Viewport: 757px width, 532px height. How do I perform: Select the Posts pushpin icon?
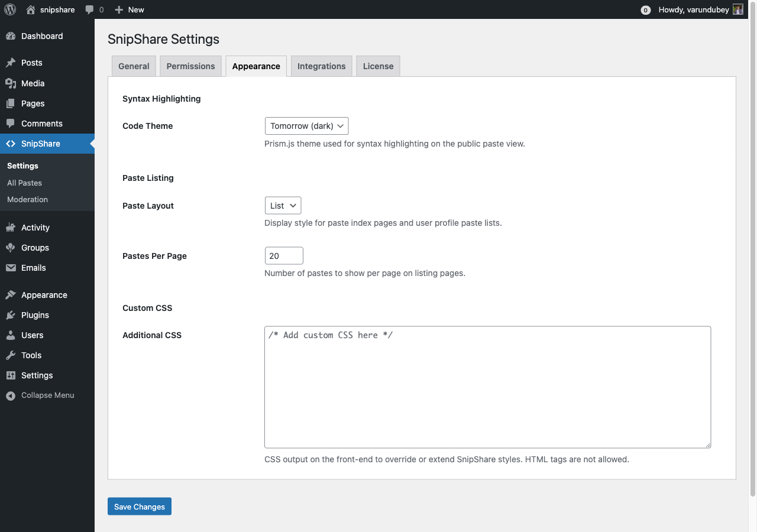[12, 63]
